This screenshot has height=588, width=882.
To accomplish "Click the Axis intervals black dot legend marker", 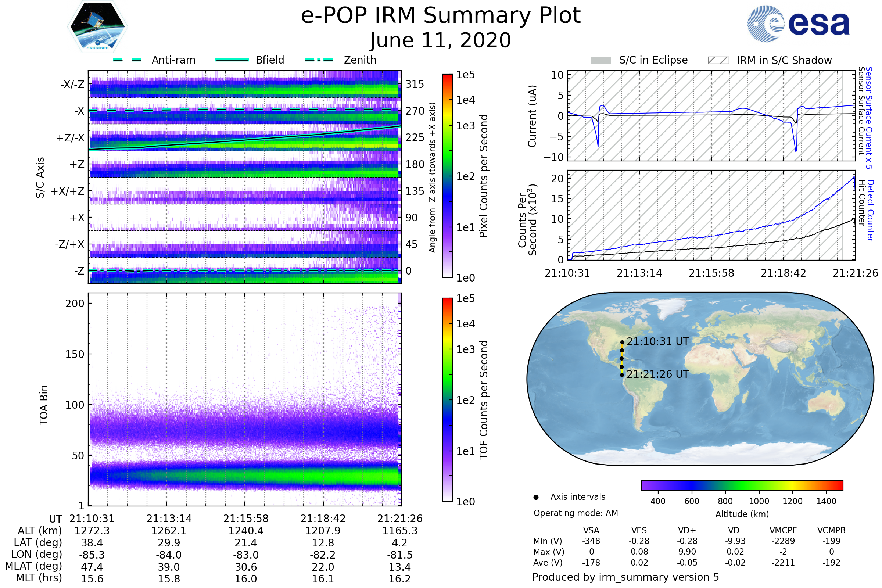I will [x=536, y=497].
